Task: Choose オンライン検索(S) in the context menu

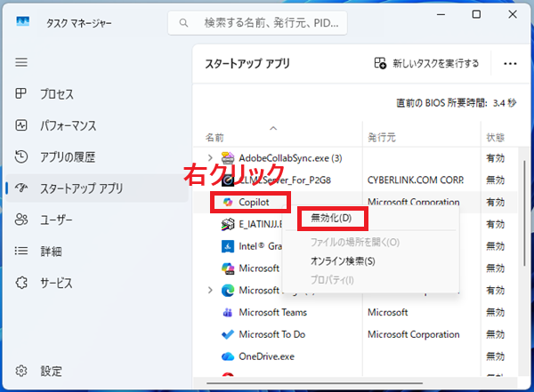Action: coord(343,261)
